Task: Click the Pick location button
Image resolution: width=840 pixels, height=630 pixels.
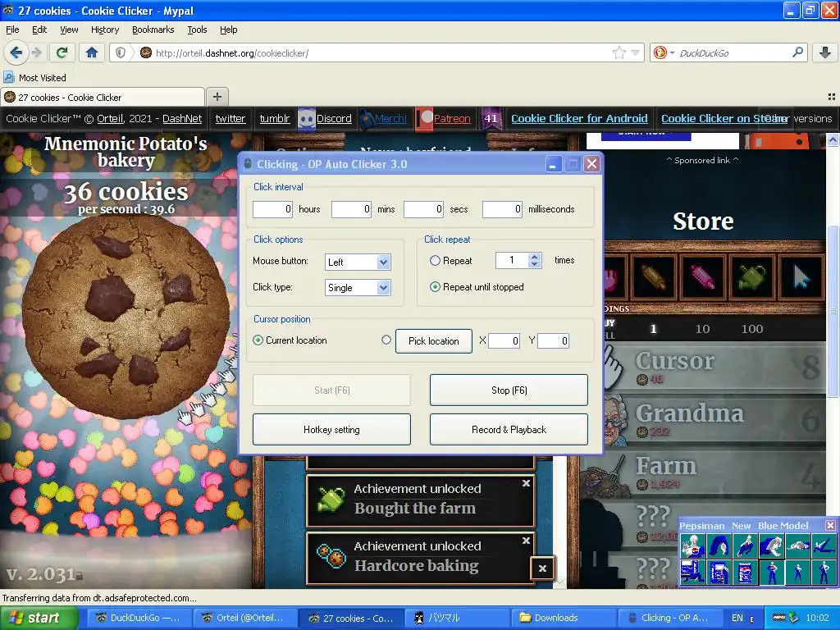Action: [434, 340]
